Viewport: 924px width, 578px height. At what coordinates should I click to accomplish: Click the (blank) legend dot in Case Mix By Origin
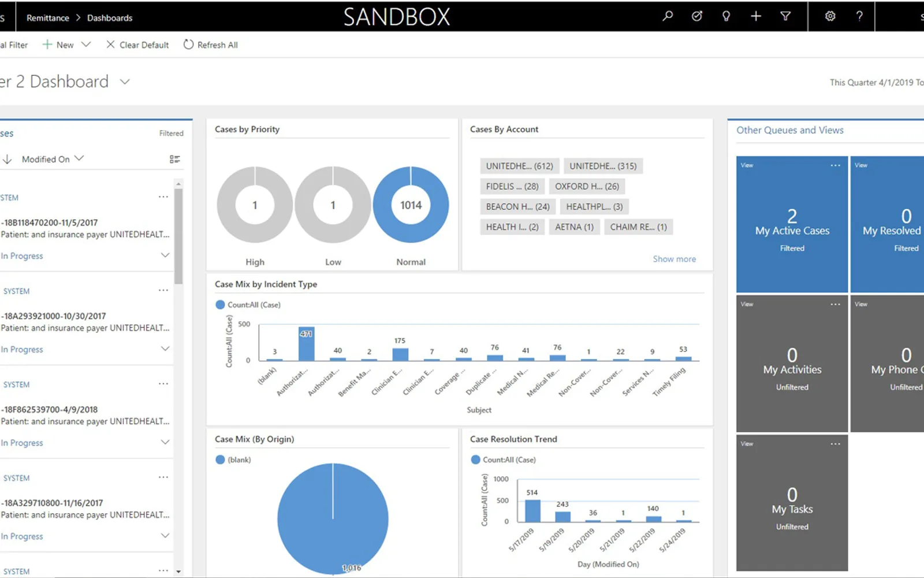(220, 460)
